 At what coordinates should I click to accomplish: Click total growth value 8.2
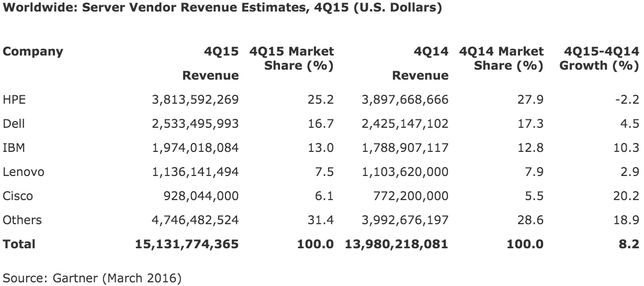[x=630, y=244]
